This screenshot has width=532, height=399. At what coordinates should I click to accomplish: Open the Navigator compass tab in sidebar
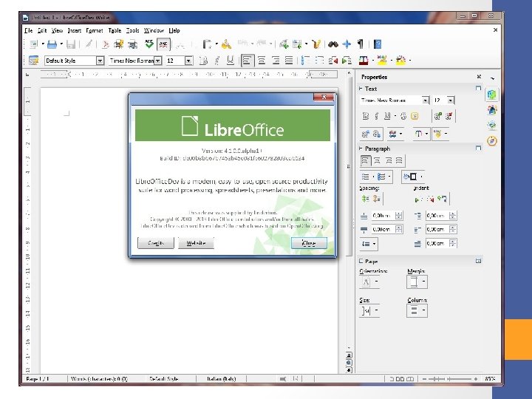pyautogui.click(x=491, y=140)
